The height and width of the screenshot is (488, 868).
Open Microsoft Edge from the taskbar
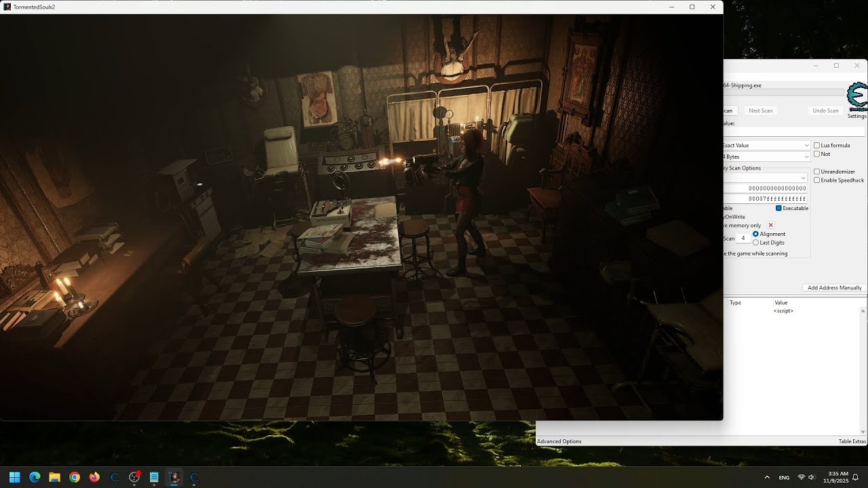35,477
